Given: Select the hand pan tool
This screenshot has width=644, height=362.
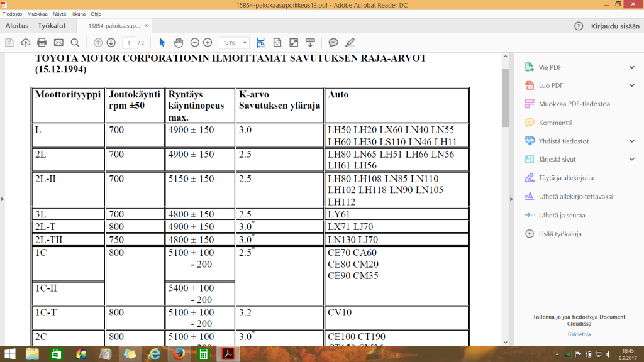Looking at the screenshot, I should pos(179,43).
